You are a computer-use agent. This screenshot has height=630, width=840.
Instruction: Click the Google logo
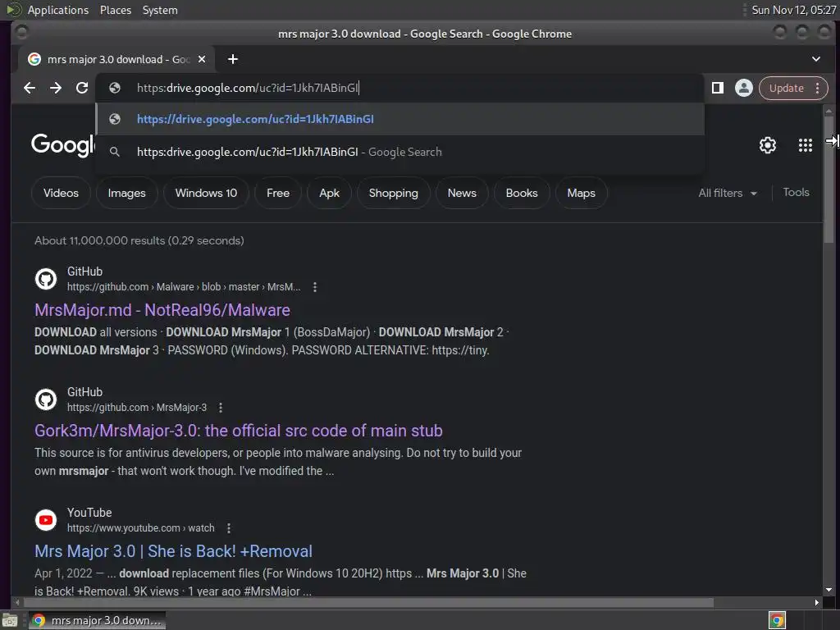62,144
